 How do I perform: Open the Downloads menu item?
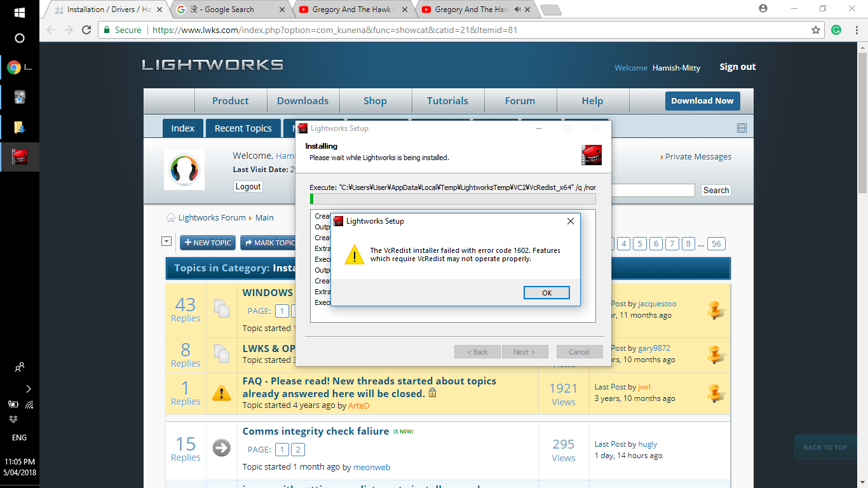click(x=302, y=100)
